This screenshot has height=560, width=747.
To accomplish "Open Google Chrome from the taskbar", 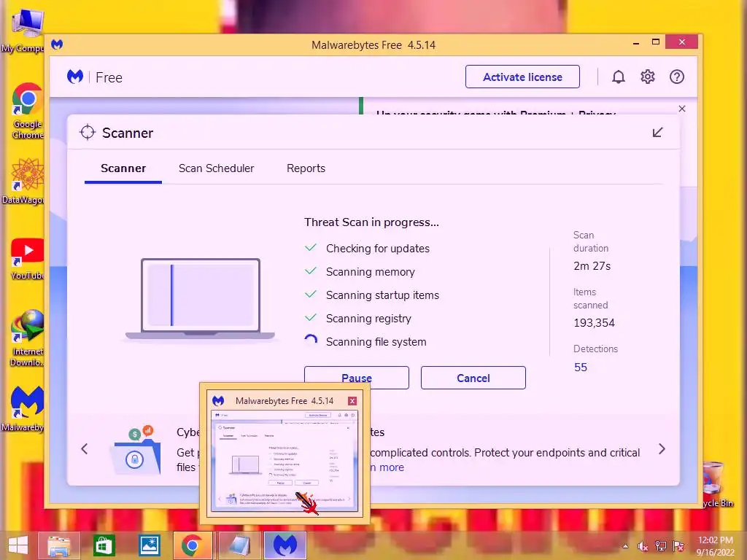I will coord(193,545).
